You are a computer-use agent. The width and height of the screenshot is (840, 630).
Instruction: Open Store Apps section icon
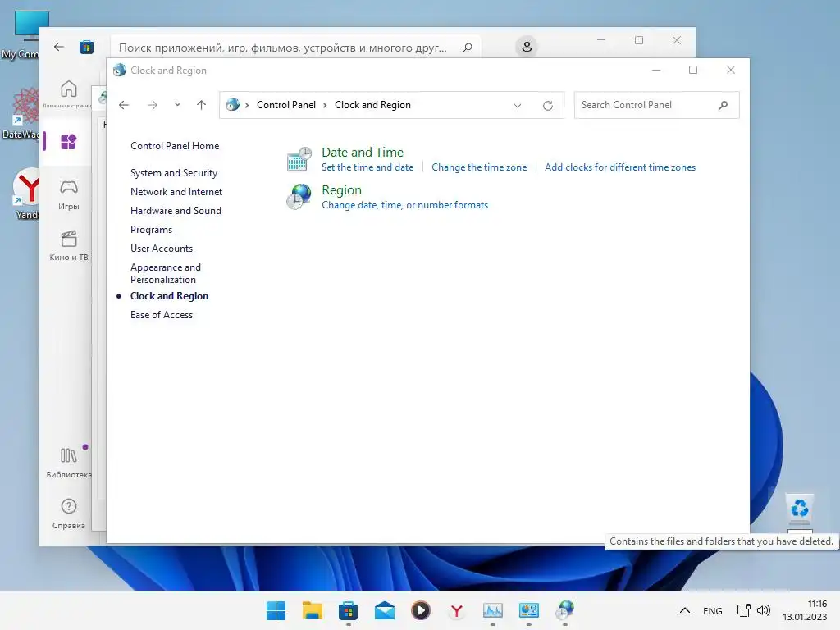(69, 142)
